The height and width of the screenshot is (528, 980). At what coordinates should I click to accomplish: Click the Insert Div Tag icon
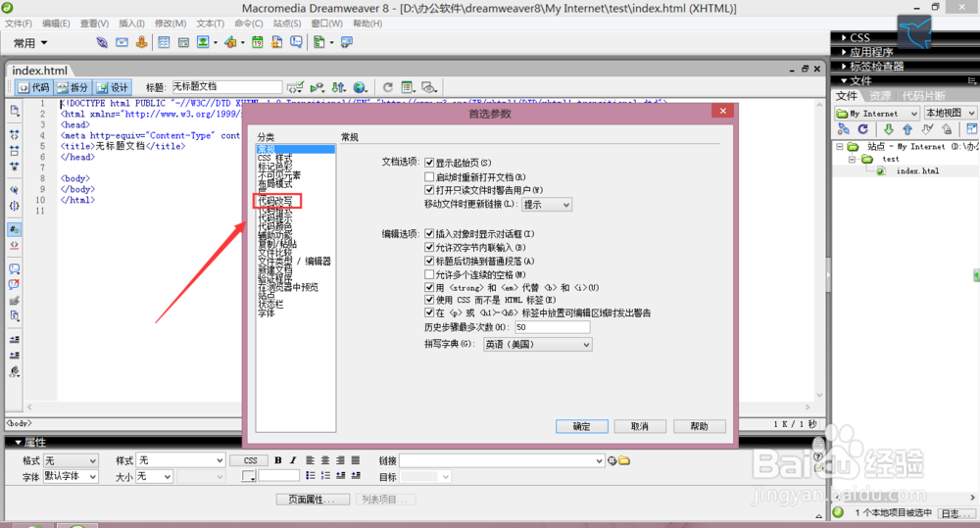click(184, 42)
